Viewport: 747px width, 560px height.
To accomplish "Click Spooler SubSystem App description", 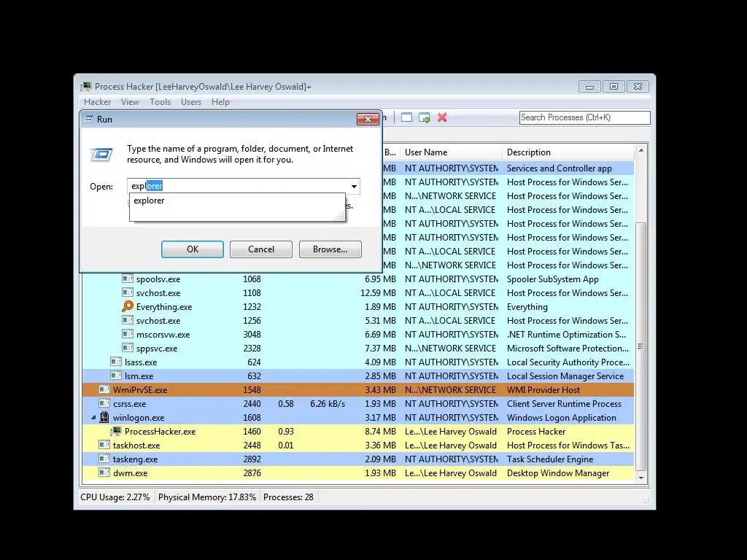I will [x=553, y=279].
